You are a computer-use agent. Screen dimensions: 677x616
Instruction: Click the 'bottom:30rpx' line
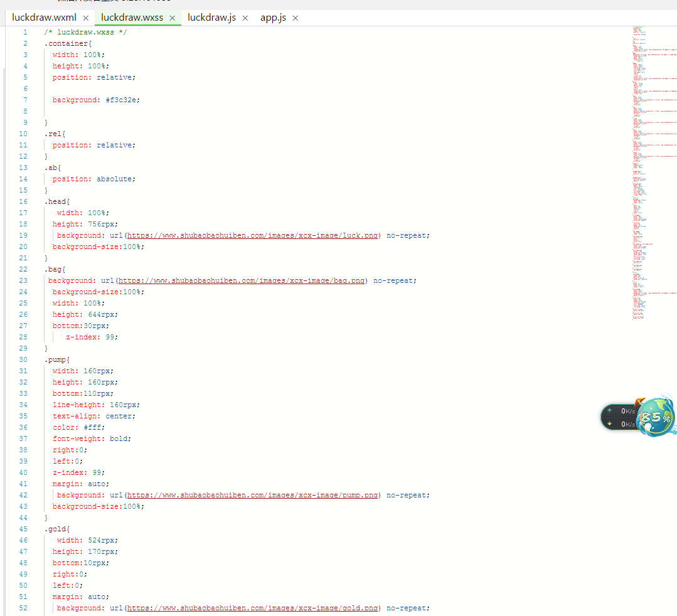point(81,326)
